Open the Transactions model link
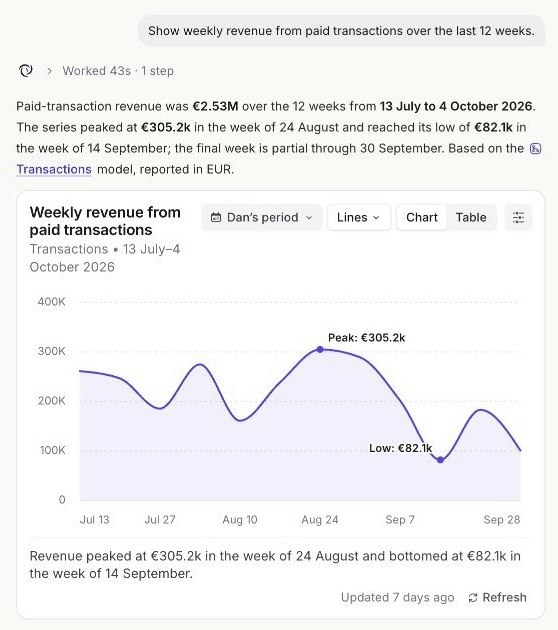 [x=54, y=169]
